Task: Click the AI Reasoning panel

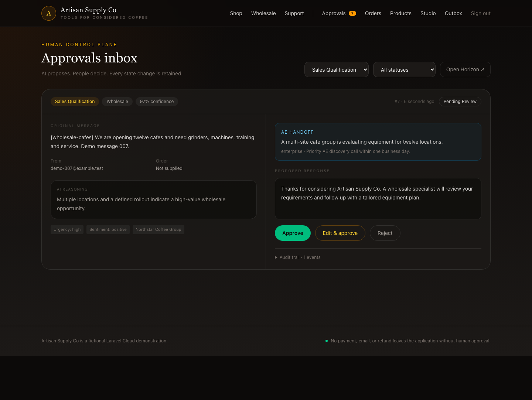Action: [154, 199]
